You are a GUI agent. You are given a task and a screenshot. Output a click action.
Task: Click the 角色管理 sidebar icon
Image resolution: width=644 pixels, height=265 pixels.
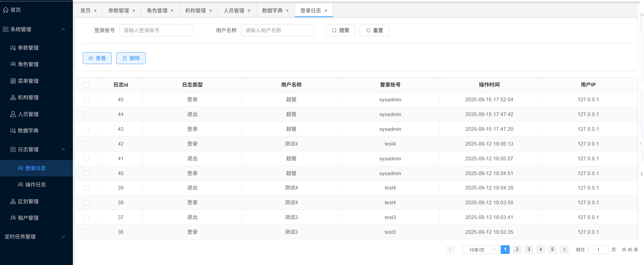pos(13,64)
